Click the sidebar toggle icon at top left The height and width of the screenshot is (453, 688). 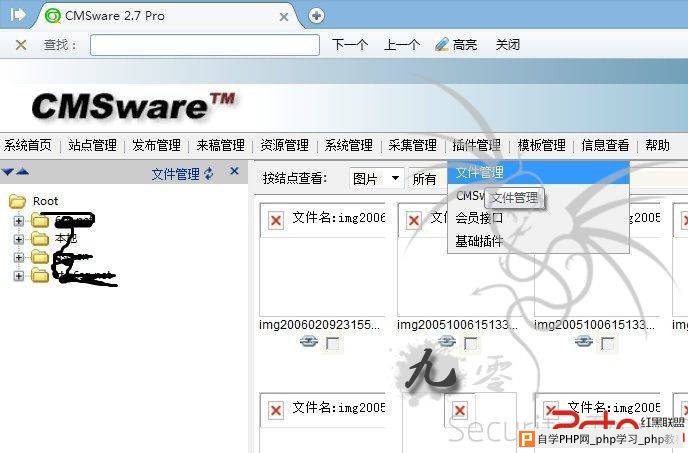[18, 15]
